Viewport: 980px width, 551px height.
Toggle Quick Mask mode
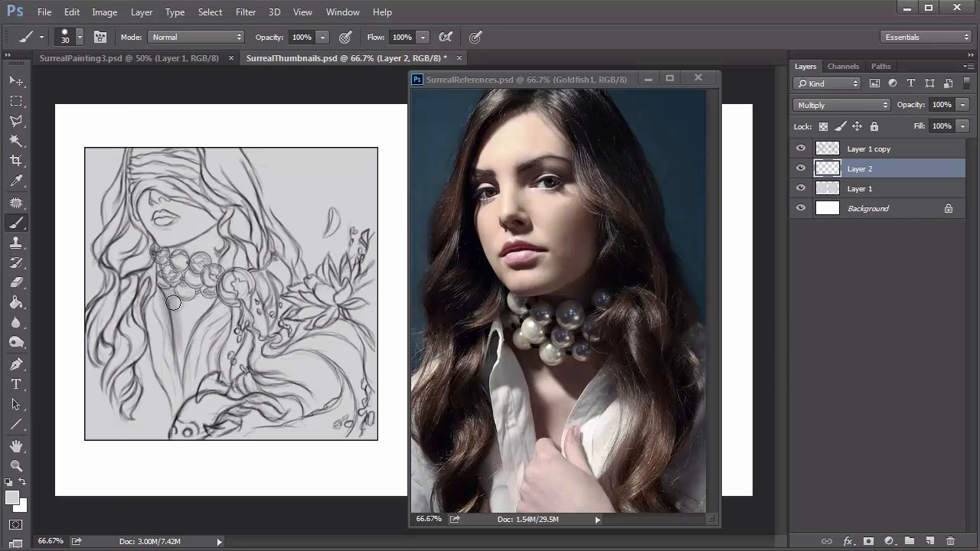coord(16,525)
